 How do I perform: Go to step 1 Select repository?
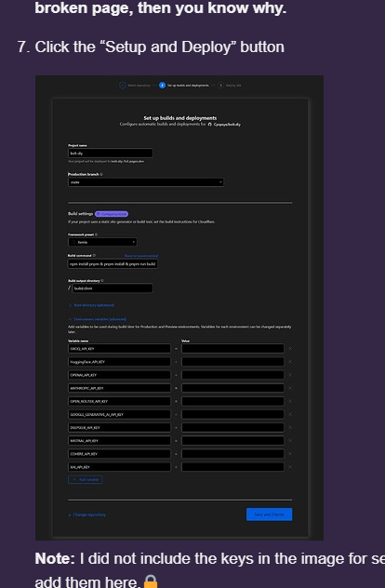135,86
